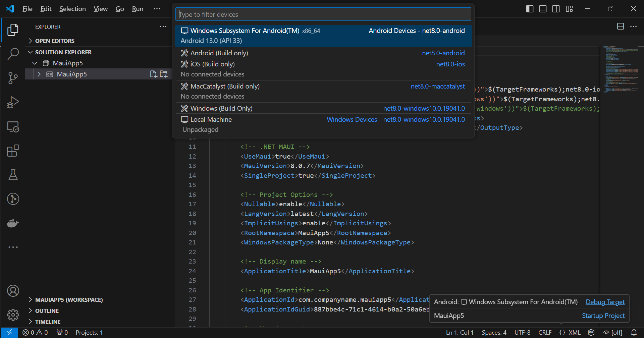Open the Selection menu
Screen dimensions: 644x338
[72, 9]
